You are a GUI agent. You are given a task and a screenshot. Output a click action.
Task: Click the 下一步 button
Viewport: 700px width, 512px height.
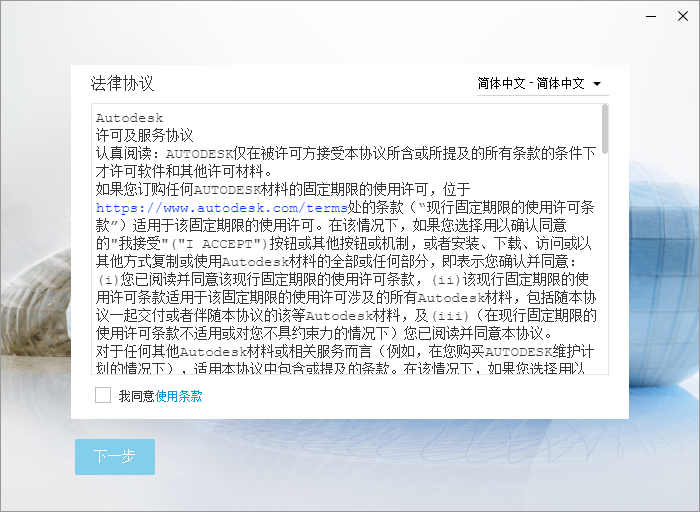tap(115, 457)
